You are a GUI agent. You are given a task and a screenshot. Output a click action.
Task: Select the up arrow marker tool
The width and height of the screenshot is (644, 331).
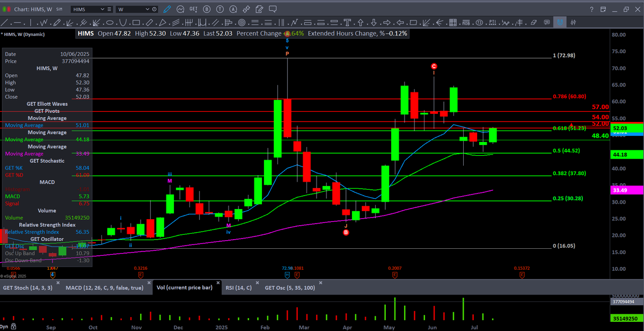[361, 23]
